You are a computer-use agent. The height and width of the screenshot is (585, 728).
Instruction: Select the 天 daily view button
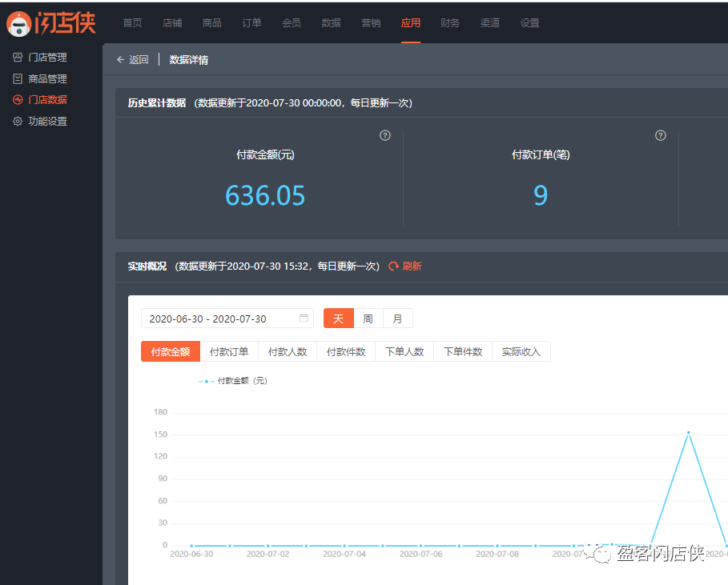(x=338, y=319)
